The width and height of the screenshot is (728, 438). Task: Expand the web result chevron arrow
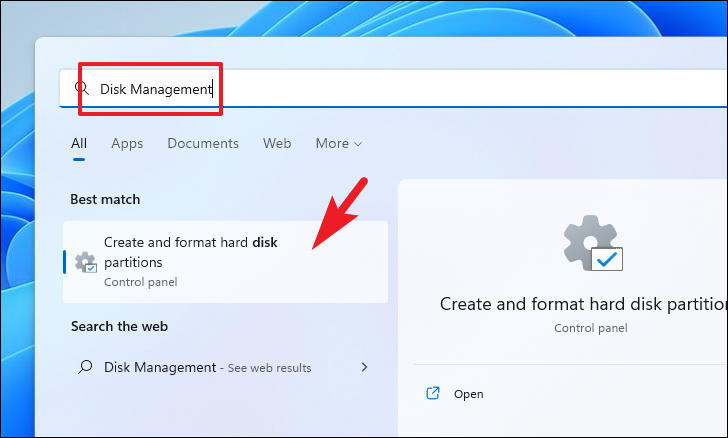pos(364,367)
